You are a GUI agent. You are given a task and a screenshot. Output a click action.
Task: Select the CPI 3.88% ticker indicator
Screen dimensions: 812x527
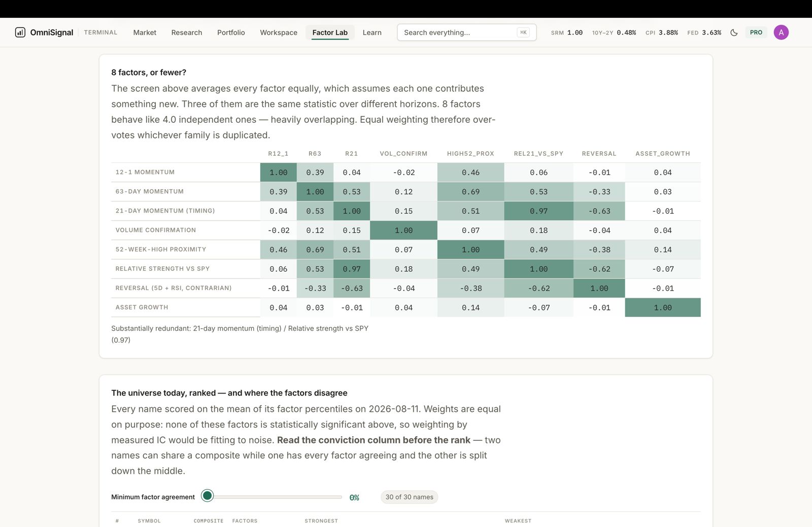point(661,32)
